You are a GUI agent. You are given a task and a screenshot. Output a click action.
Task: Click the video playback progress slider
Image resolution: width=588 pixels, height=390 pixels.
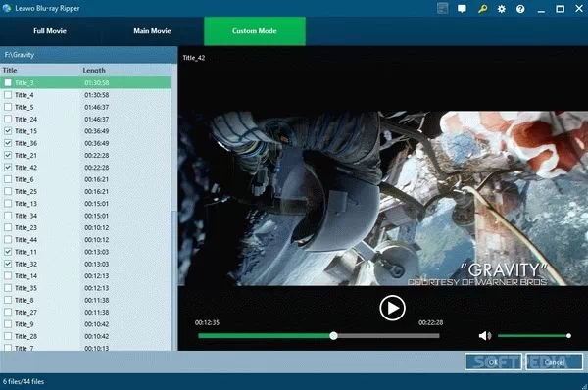tap(318, 336)
